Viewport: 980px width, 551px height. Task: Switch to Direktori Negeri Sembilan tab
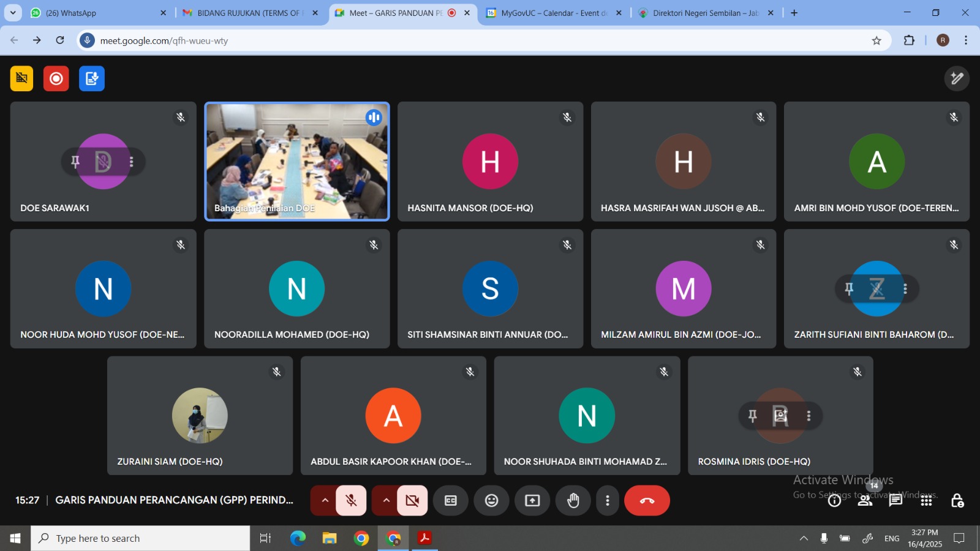click(706, 13)
